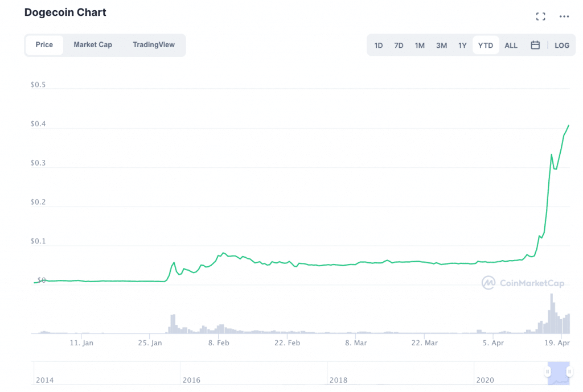
Task: Set the range to 1Y
Action: (x=462, y=46)
